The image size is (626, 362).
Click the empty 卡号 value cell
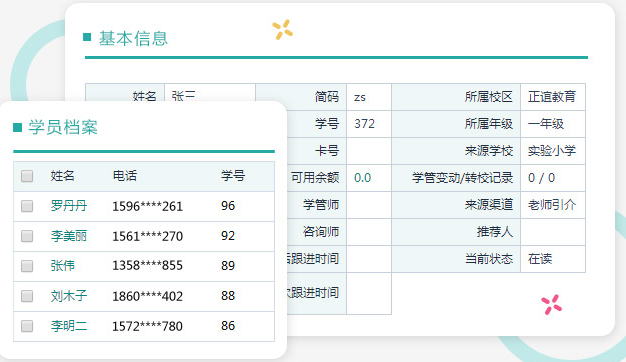tap(369, 151)
